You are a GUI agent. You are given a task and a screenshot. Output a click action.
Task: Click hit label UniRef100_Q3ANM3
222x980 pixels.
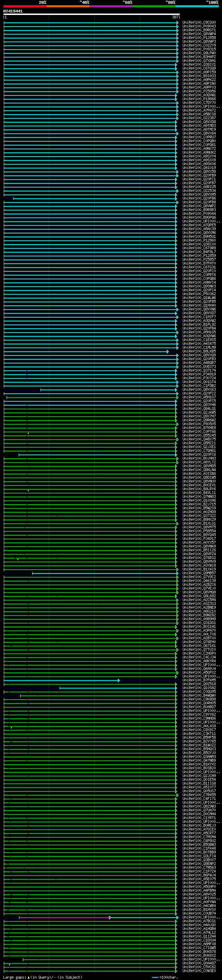pyautogui.click(x=199, y=756)
